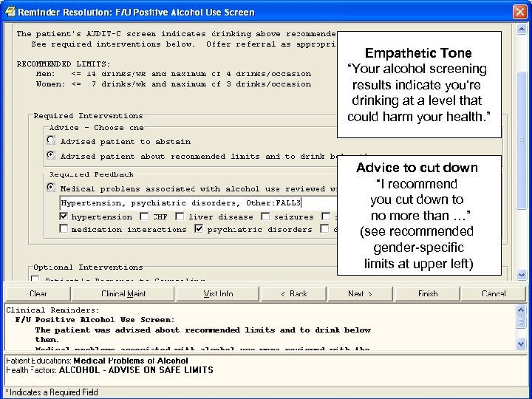The width and height of the screenshot is (532, 399).
Task: Check the liver disease checkbox
Action: click(180, 216)
